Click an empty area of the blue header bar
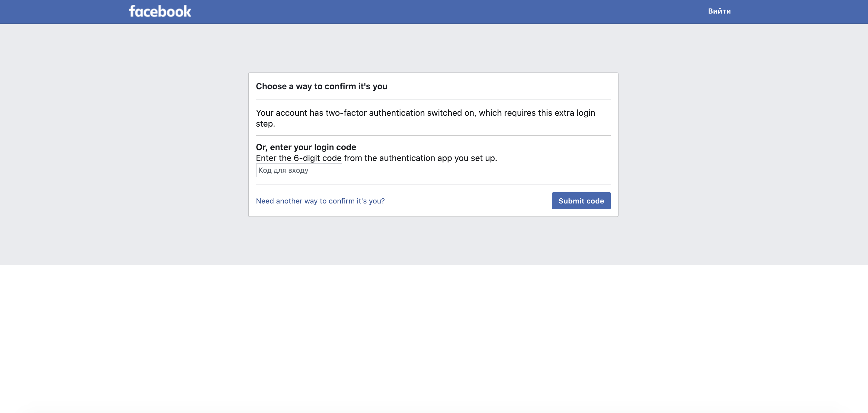This screenshot has width=868, height=413. (438, 12)
